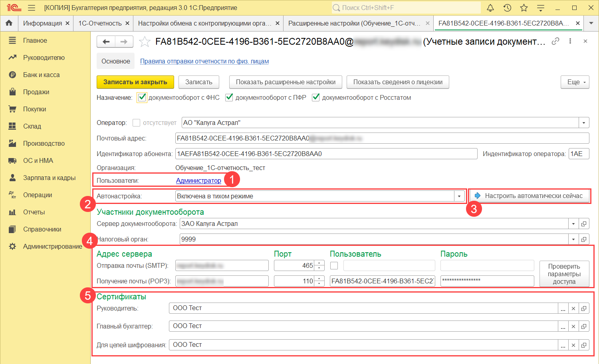Open the history clock icon

click(x=507, y=8)
